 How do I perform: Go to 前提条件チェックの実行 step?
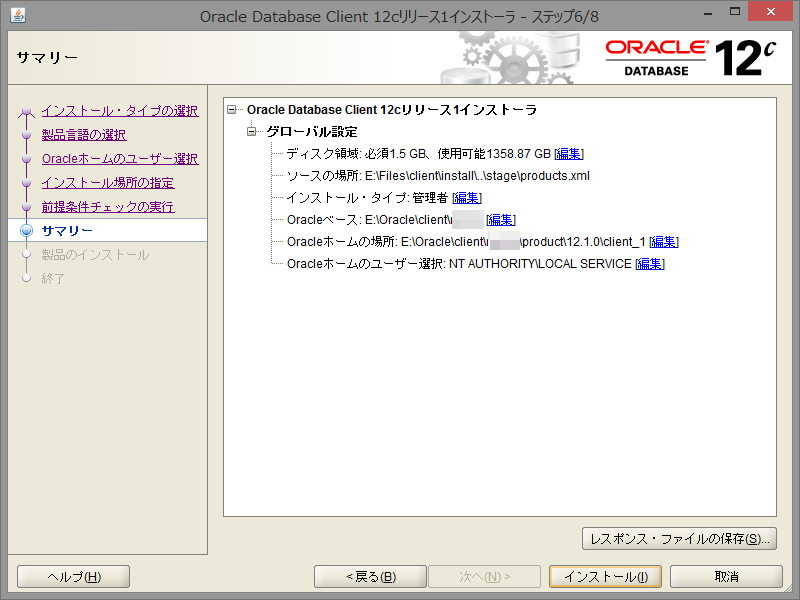[x=108, y=207]
